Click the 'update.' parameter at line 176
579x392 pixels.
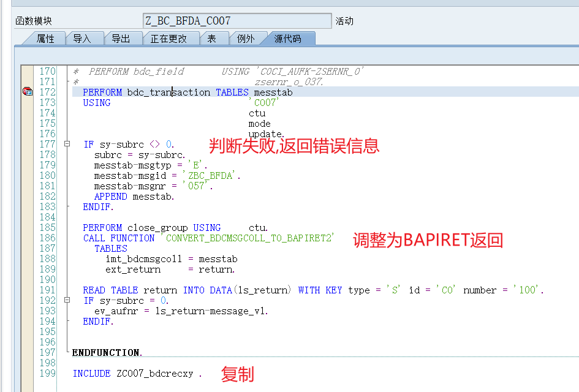pos(267,134)
